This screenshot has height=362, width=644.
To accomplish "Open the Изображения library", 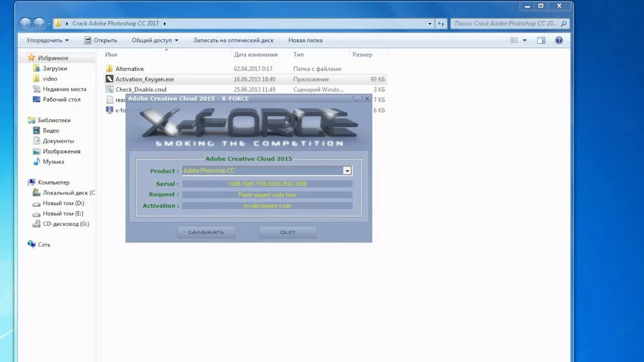I will pos(61,151).
